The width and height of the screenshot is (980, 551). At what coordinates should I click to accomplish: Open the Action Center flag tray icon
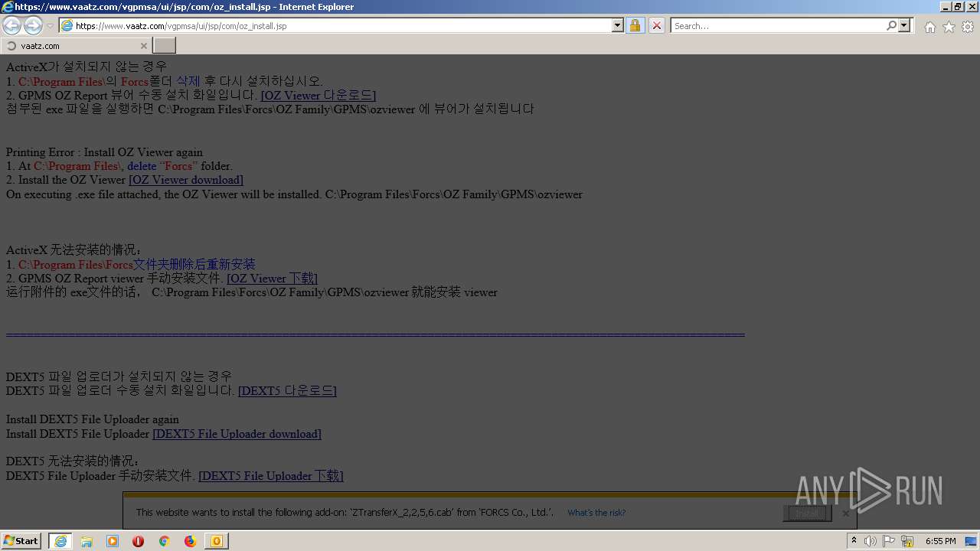(889, 541)
